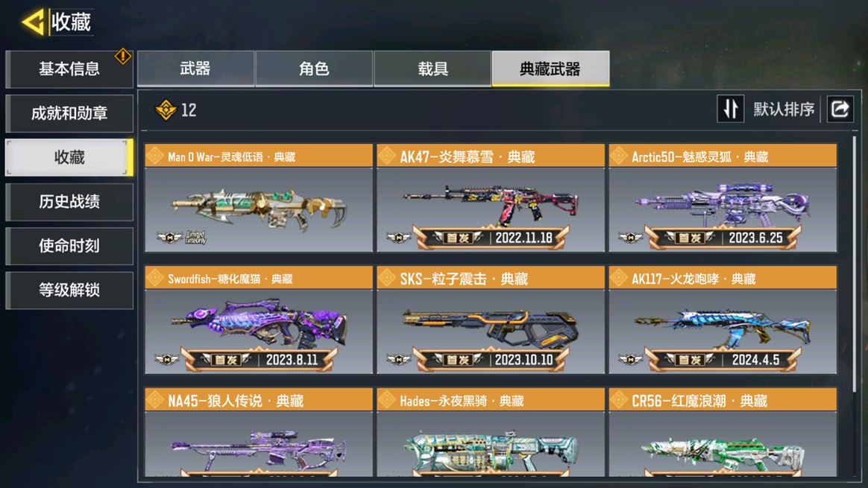Image resolution: width=868 pixels, height=488 pixels.
Task: Switch to the 角色 tab
Action: click(314, 69)
